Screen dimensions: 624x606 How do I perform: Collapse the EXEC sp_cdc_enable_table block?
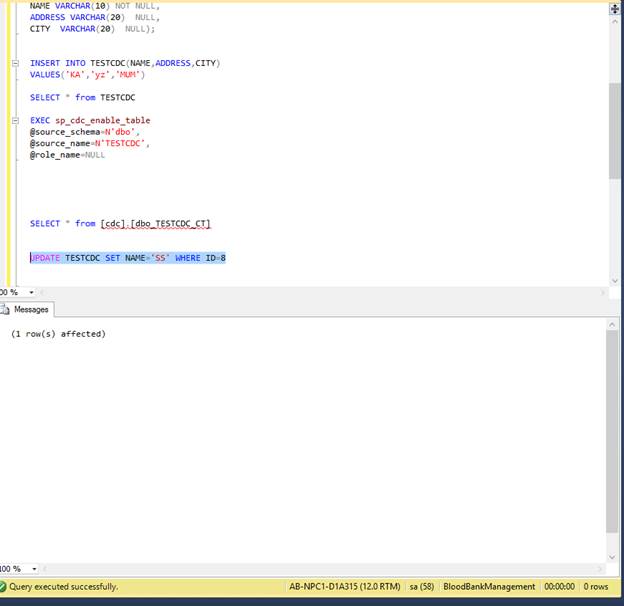pyautogui.click(x=15, y=120)
